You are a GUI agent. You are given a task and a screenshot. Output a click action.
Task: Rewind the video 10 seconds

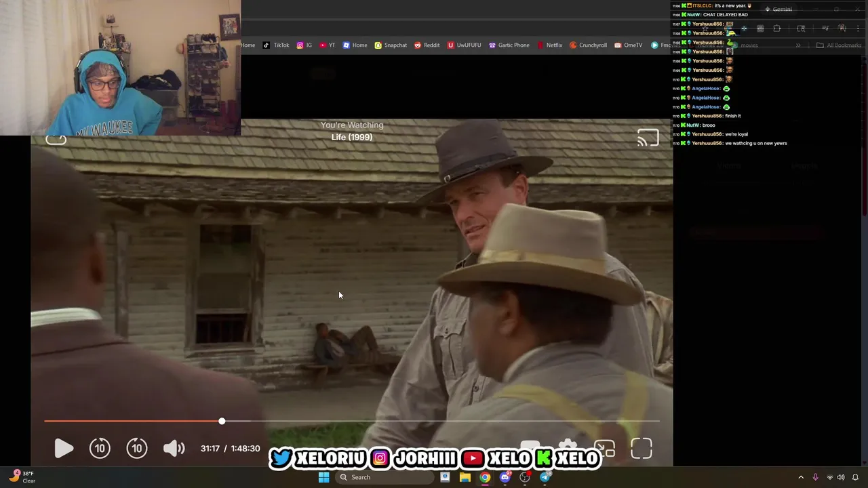point(100,448)
